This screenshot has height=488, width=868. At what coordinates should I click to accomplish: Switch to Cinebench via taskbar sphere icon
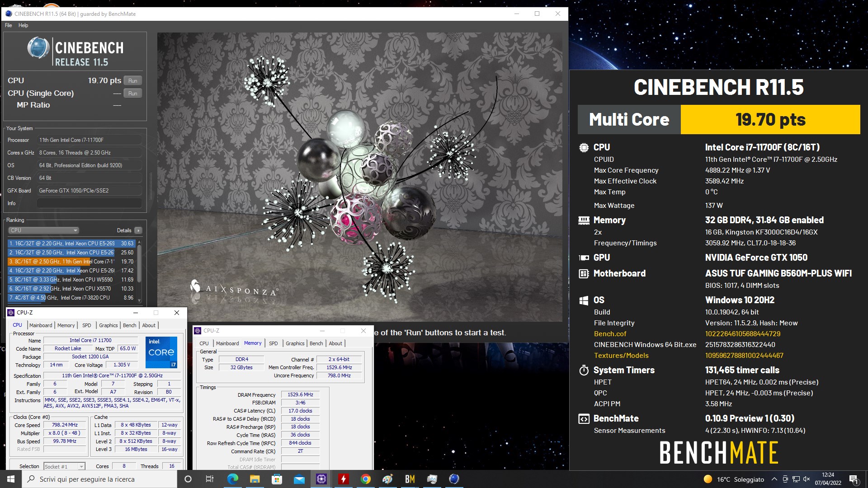454,479
